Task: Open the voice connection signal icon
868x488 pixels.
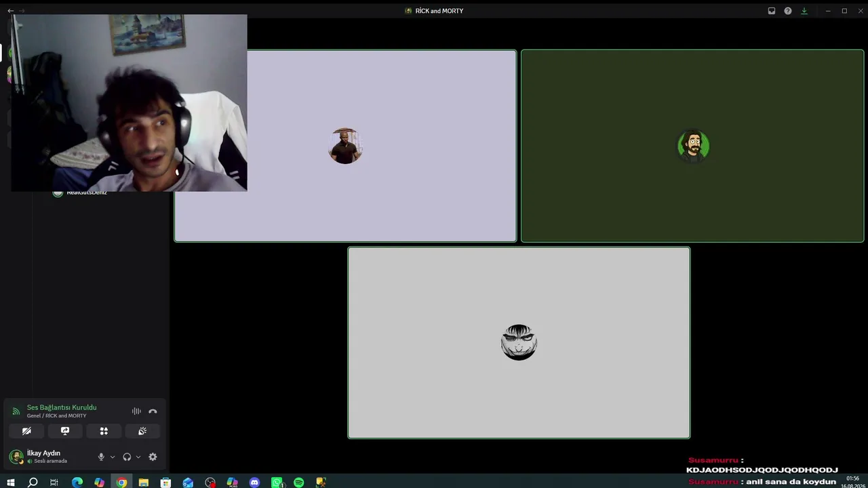Action: (x=16, y=411)
